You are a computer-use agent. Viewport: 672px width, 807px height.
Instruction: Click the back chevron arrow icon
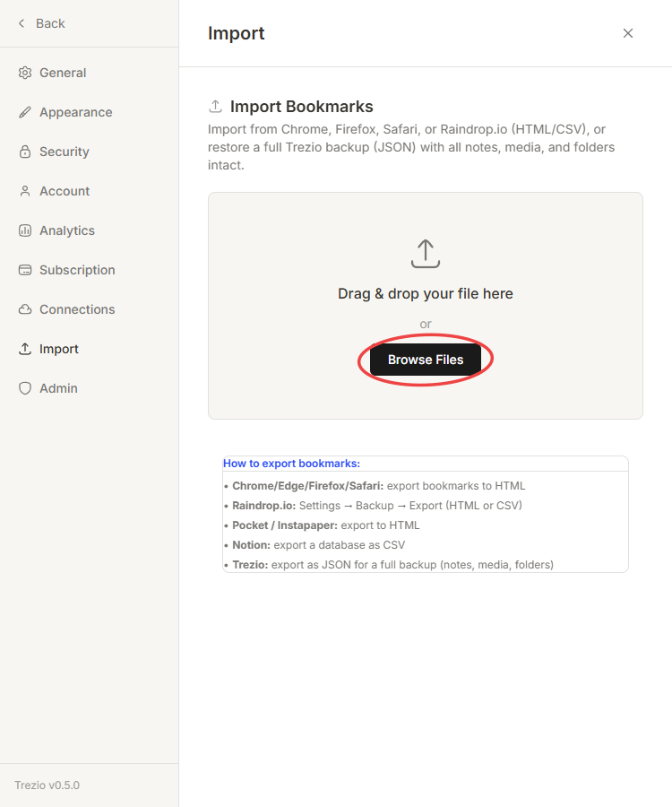(x=22, y=23)
